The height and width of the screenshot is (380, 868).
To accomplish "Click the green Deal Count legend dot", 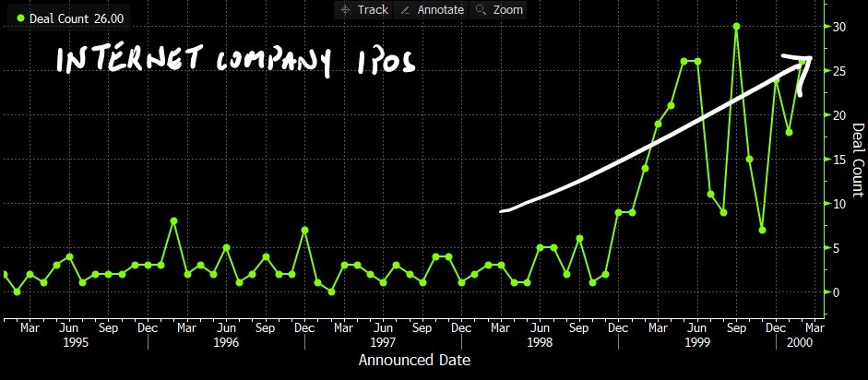I will [x=21, y=18].
